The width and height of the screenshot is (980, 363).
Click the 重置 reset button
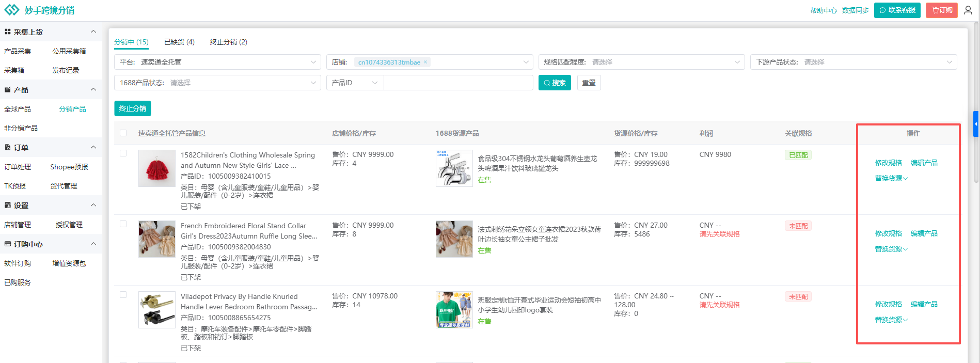[589, 83]
